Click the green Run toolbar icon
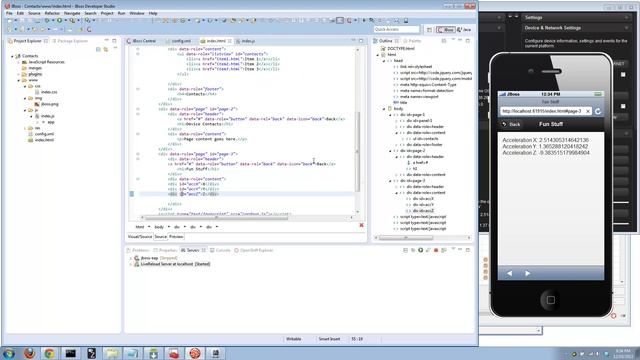The image size is (640, 360). (60, 20)
